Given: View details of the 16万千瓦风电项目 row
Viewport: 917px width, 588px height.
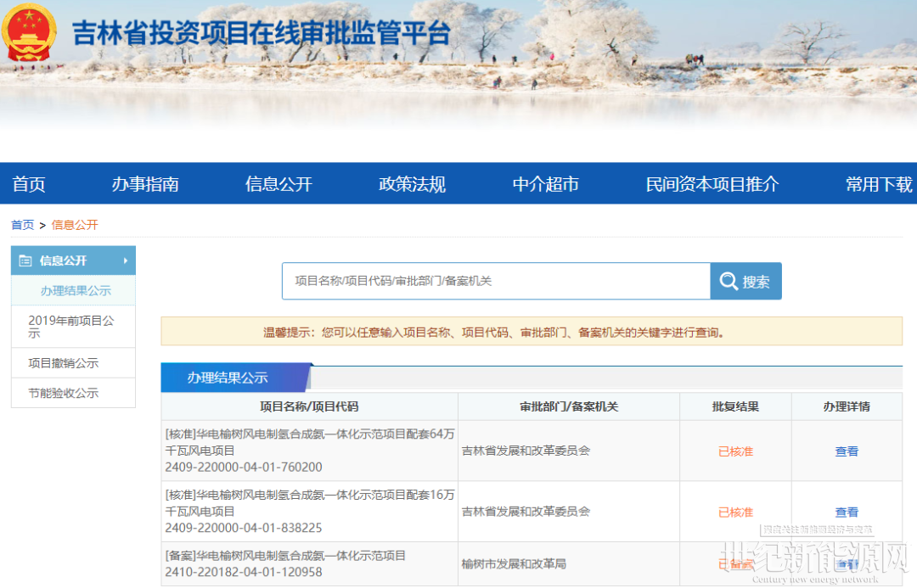Looking at the screenshot, I should click(x=847, y=512).
